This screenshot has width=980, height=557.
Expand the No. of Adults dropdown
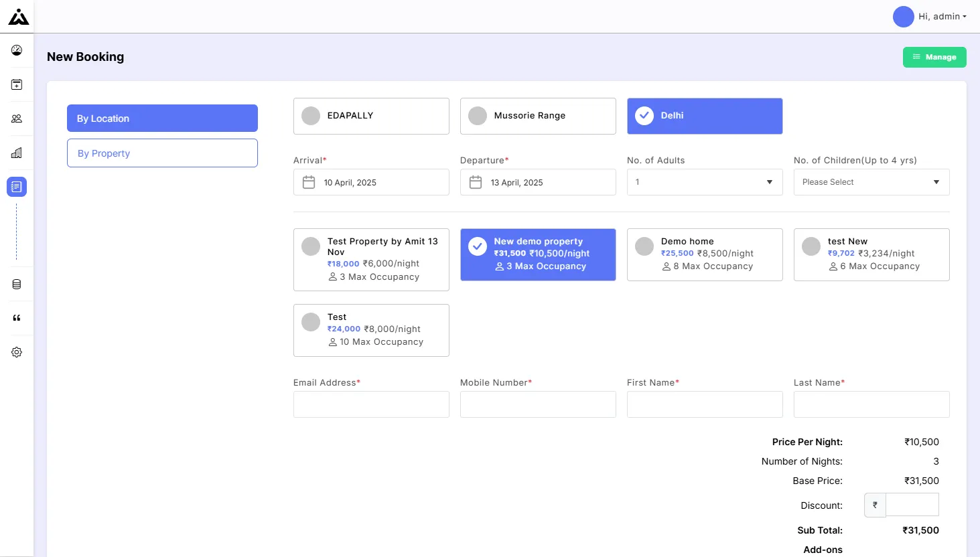click(704, 182)
